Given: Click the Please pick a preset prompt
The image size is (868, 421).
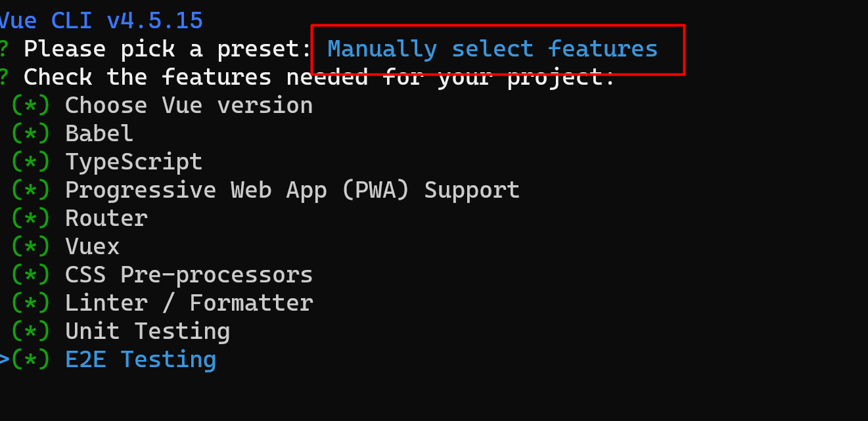Looking at the screenshot, I should pos(167,49).
